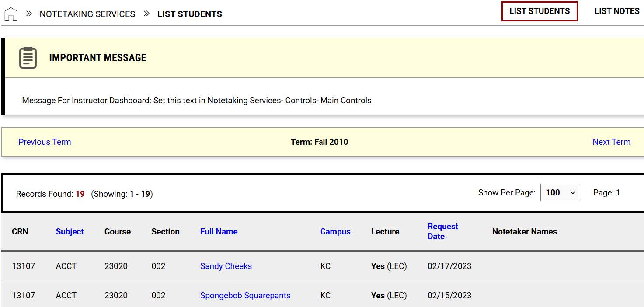644x307 pixels.
Task: Navigate to the Next Term
Action: coord(611,142)
